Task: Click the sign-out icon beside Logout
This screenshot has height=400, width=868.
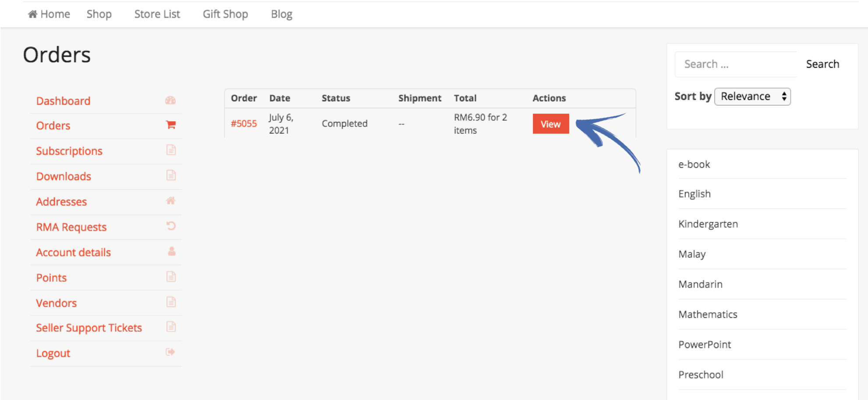Action: (x=170, y=352)
